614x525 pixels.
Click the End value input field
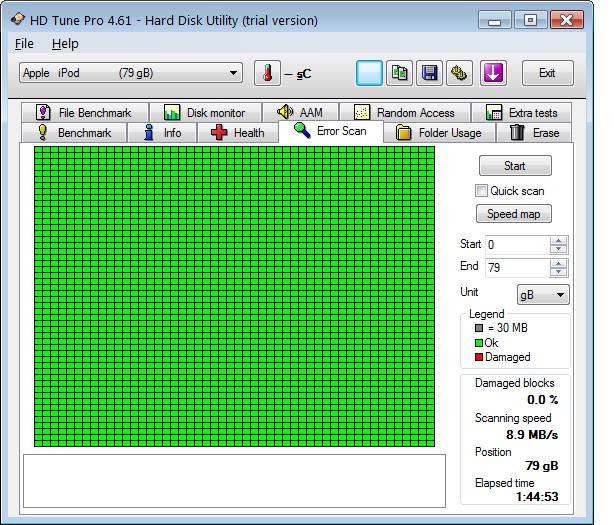(516, 267)
